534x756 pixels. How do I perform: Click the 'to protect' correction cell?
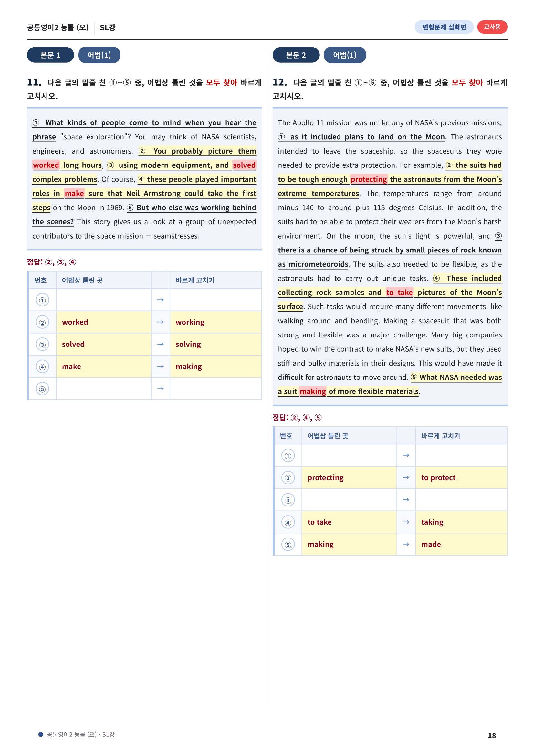(461, 478)
